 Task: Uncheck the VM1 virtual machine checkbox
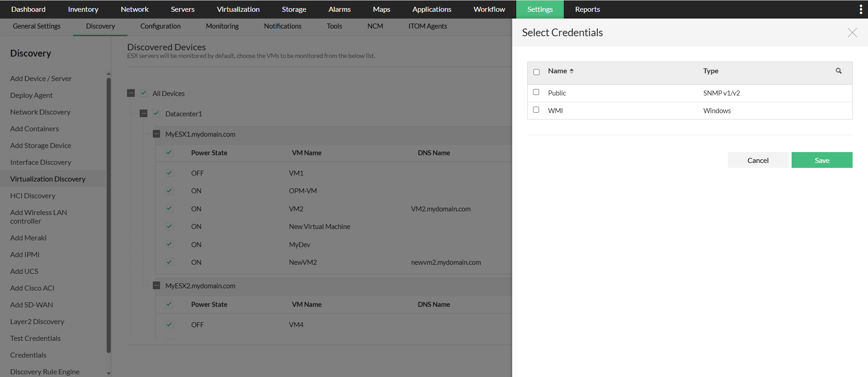pos(170,173)
